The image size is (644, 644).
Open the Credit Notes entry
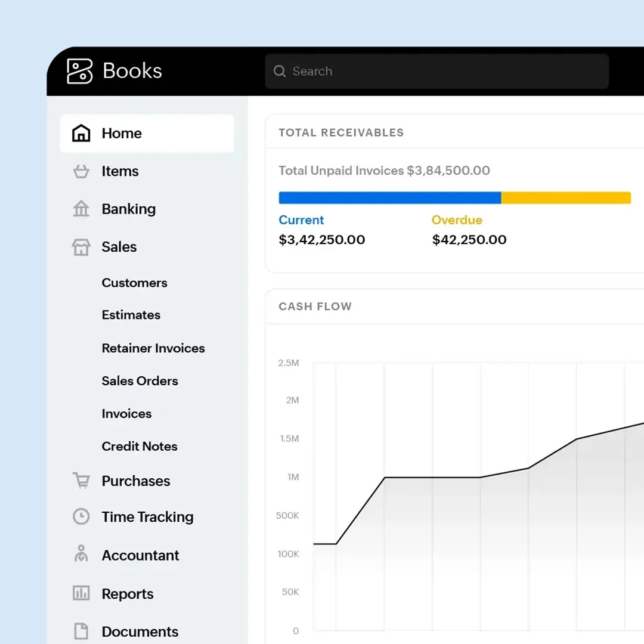tap(139, 446)
